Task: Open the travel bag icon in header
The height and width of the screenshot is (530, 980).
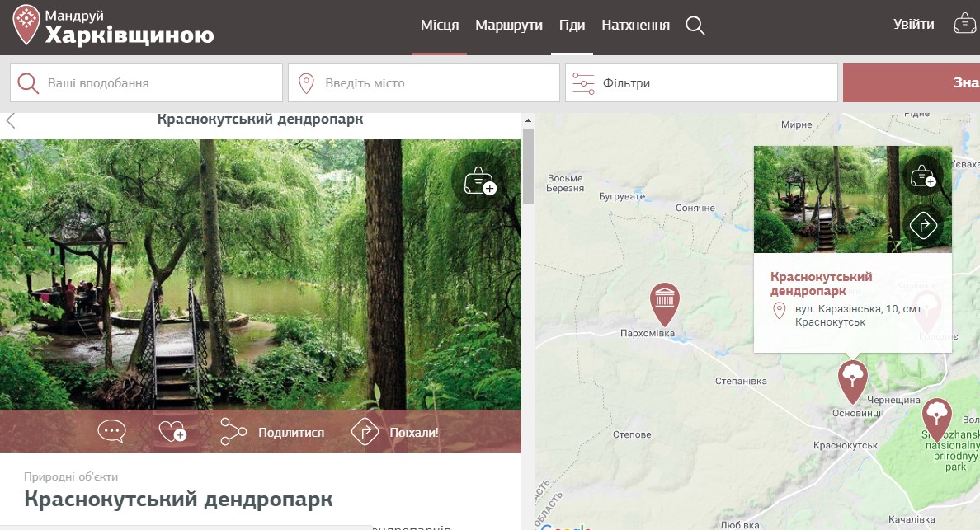Action: point(965,25)
